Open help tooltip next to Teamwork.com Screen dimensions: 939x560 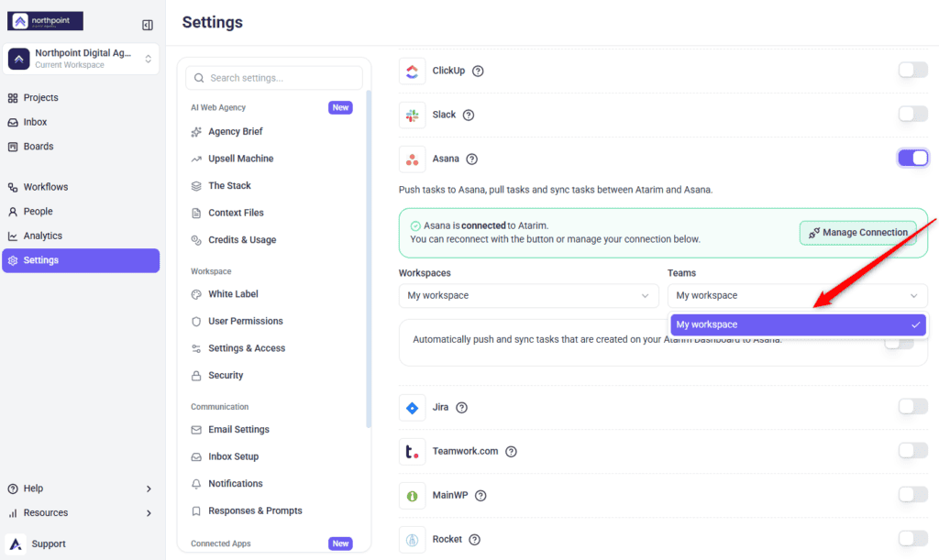(x=511, y=452)
